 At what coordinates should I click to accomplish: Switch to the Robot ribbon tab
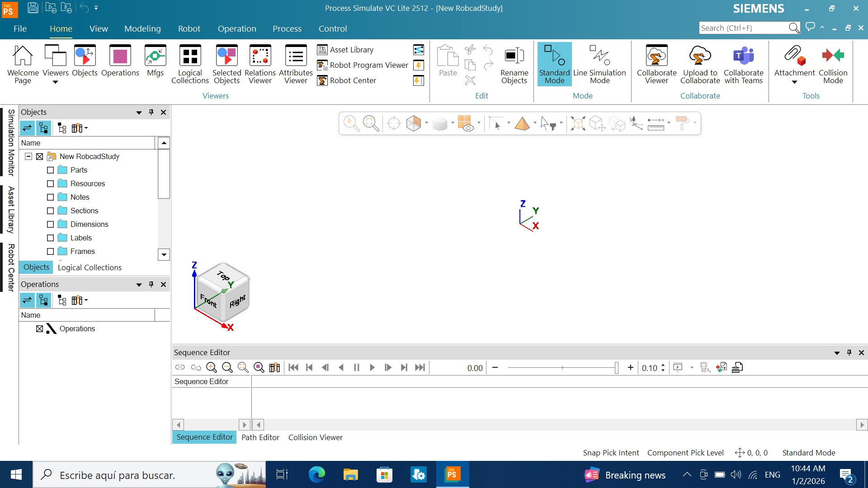pos(189,28)
